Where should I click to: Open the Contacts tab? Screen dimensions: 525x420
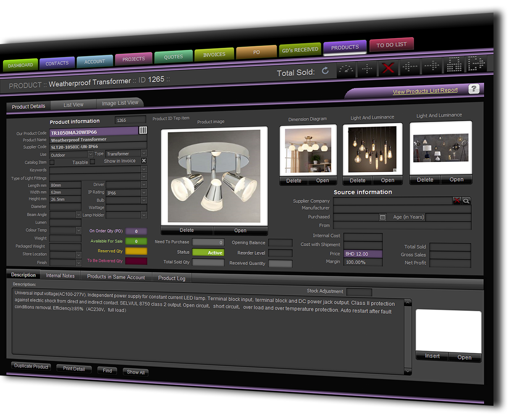pyautogui.click(x=57, y=63)
